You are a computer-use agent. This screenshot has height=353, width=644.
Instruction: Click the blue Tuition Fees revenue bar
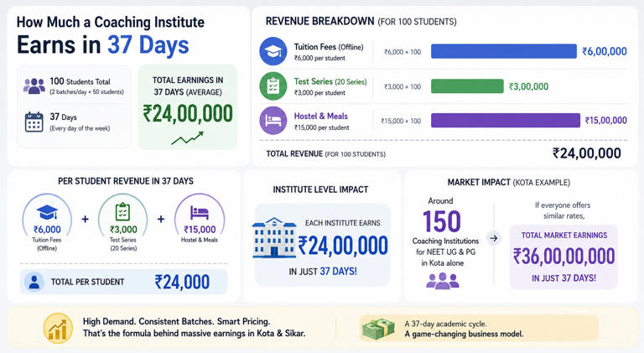(x=503, y=51)
